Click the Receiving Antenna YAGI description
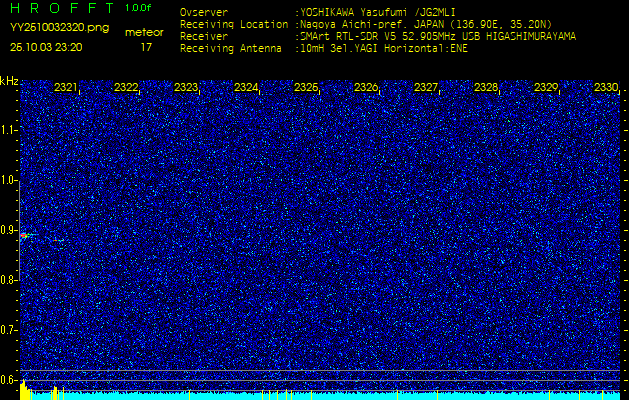This screenshot has height=400, width=629. click(x=383, y=47)
